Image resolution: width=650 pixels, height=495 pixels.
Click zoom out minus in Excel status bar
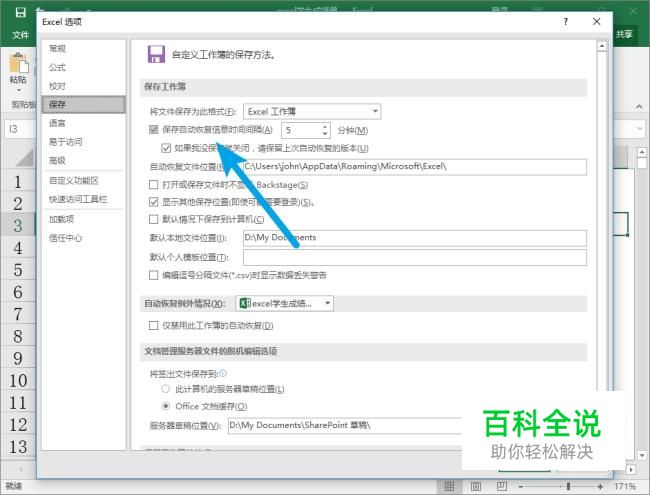coord(521,486)
